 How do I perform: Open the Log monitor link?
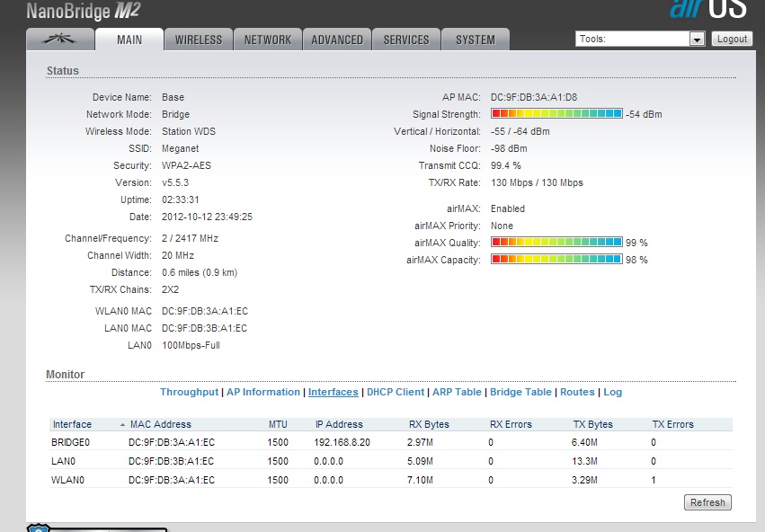612,392
